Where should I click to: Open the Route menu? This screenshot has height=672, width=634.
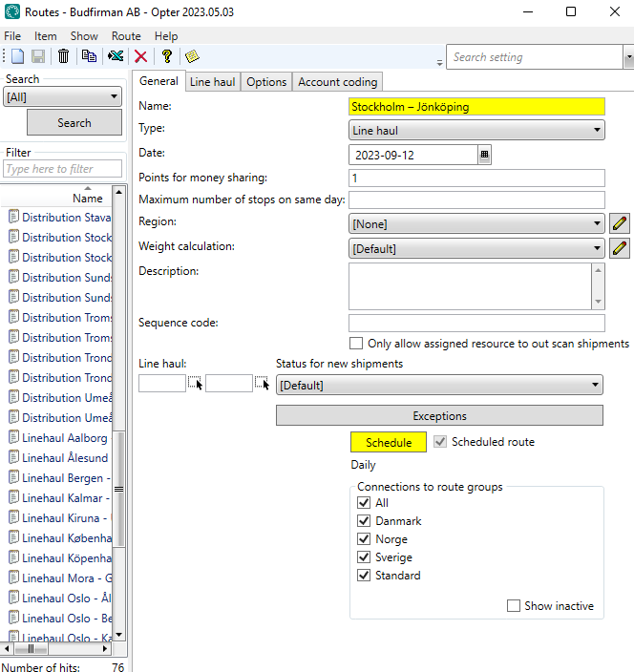coord(126,36)
